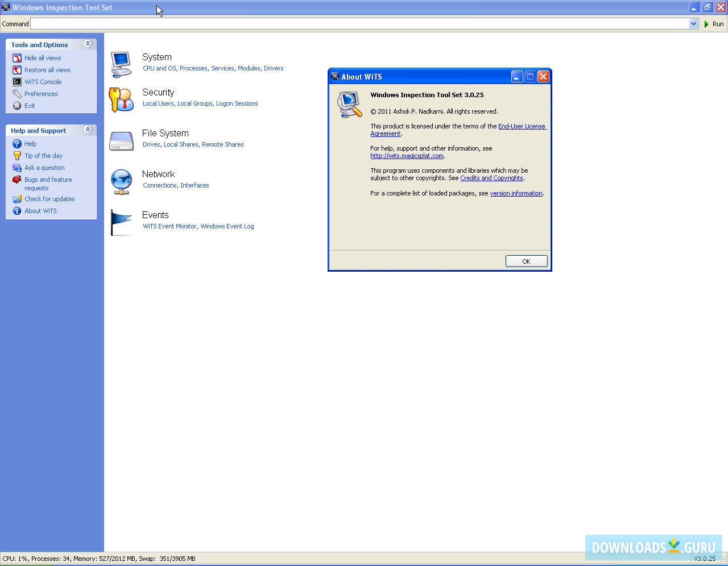Image resolution: width=728 pixels, height=566 pixels.
Task: Open the Local Users view
Action: [x=158, y=103]
